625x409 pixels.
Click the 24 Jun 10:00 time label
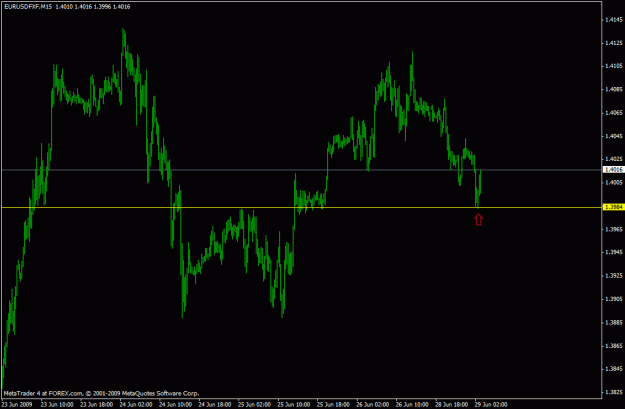tap(175, 405)
